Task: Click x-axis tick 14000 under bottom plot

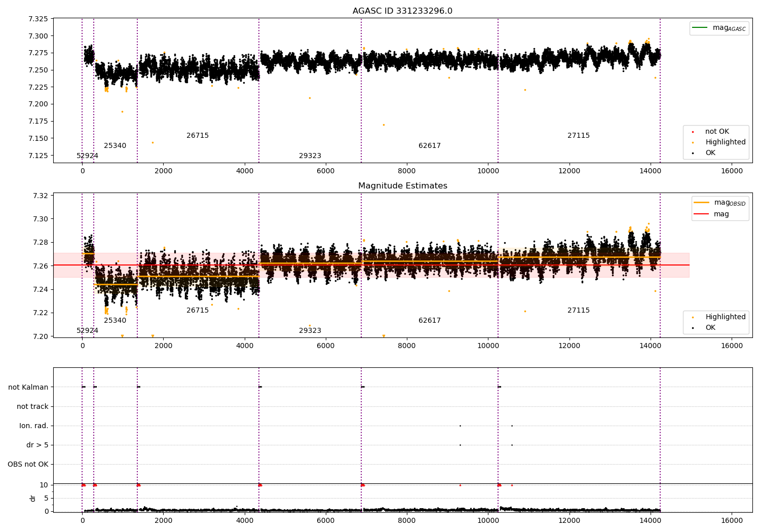Action: 651,520
